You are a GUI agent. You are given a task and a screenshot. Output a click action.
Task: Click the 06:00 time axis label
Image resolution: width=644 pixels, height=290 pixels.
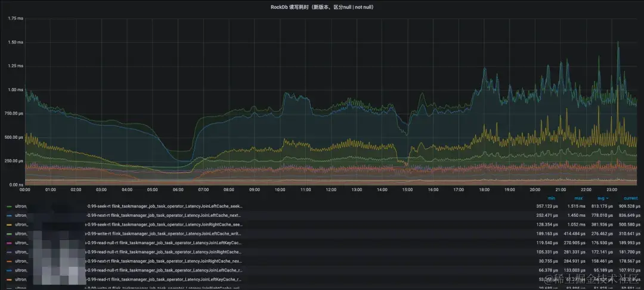[x=178, y=190]
